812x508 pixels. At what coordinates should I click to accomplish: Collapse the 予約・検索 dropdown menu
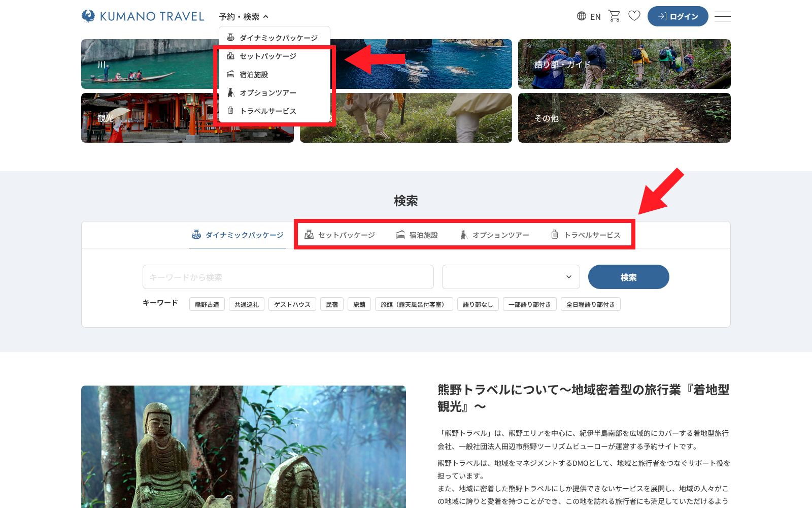point(244,17)
